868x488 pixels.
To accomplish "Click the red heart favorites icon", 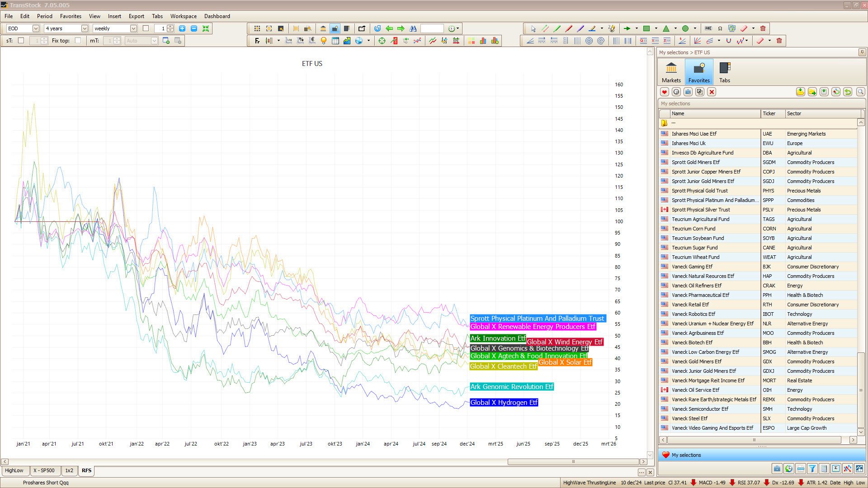I will click(x=664, y=92).
